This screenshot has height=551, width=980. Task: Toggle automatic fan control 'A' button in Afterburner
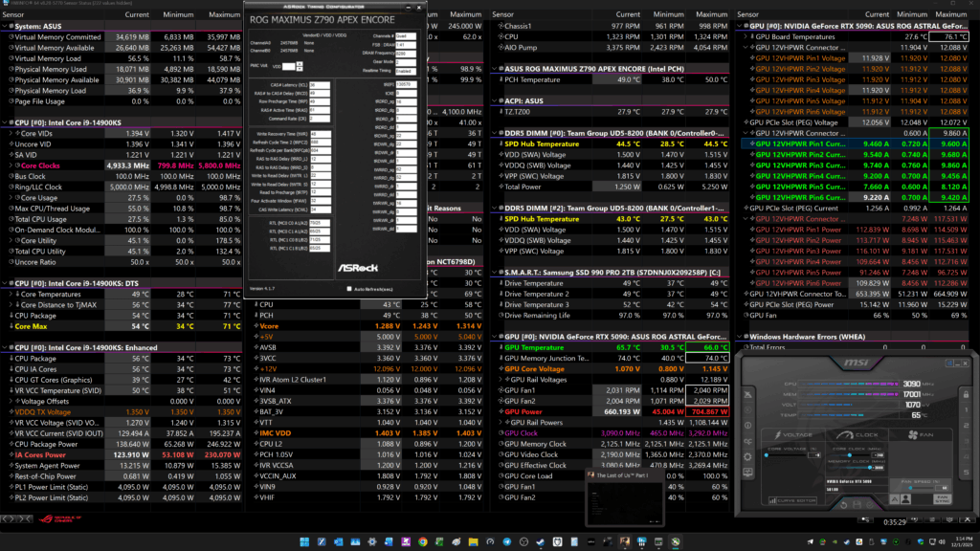point(895,499)
